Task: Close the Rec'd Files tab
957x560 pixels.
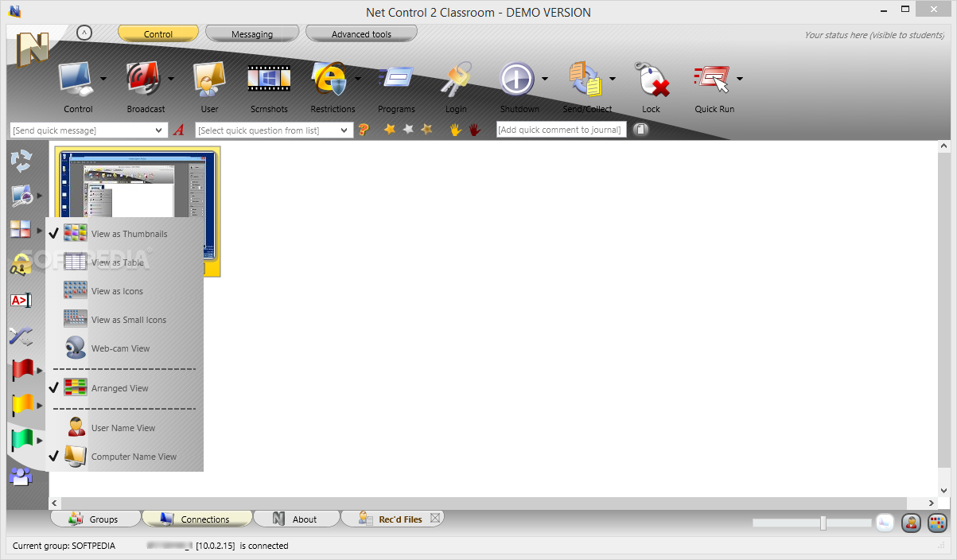Action: (x=435, y=518)
